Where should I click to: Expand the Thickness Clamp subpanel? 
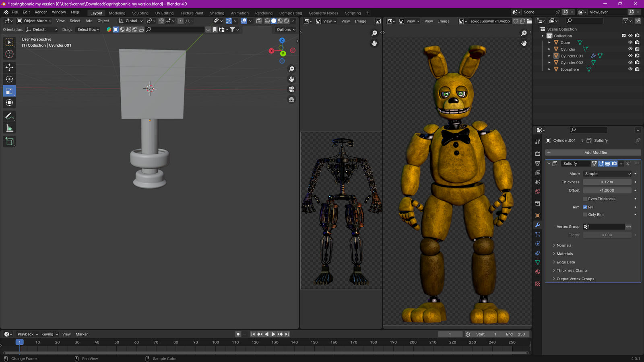pos(572,271)
